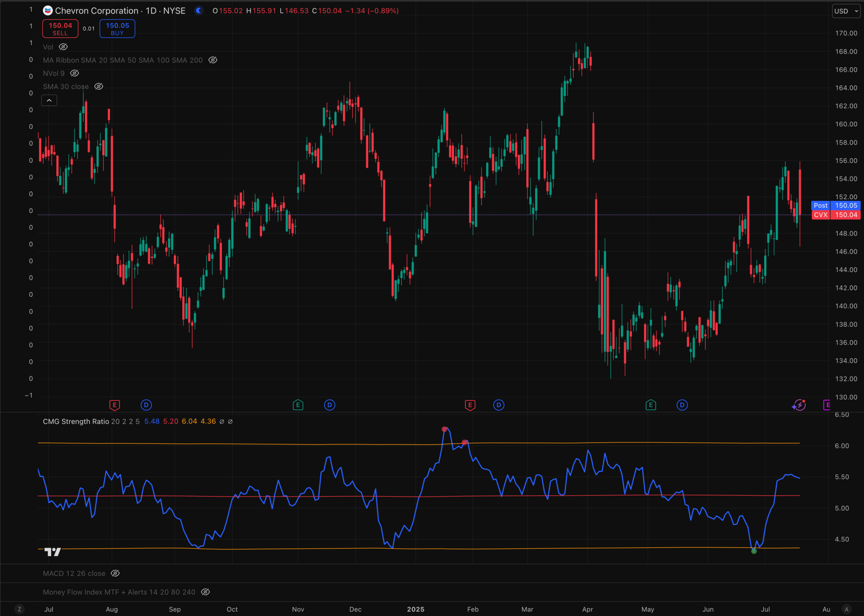The height and width of the screenshot is (616, 864).
Task: Open the USD currency dropdown
Action: [846, 11]
